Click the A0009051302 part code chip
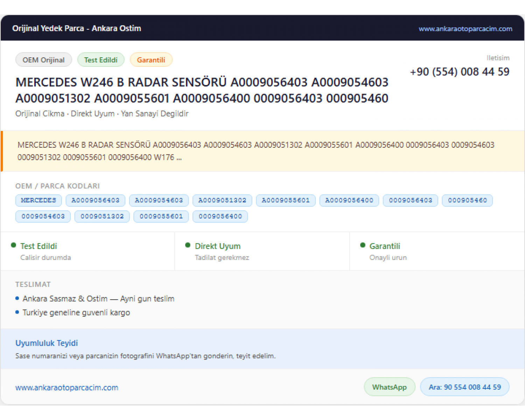Viewport: 525px width, 420px height. (222, 200)
